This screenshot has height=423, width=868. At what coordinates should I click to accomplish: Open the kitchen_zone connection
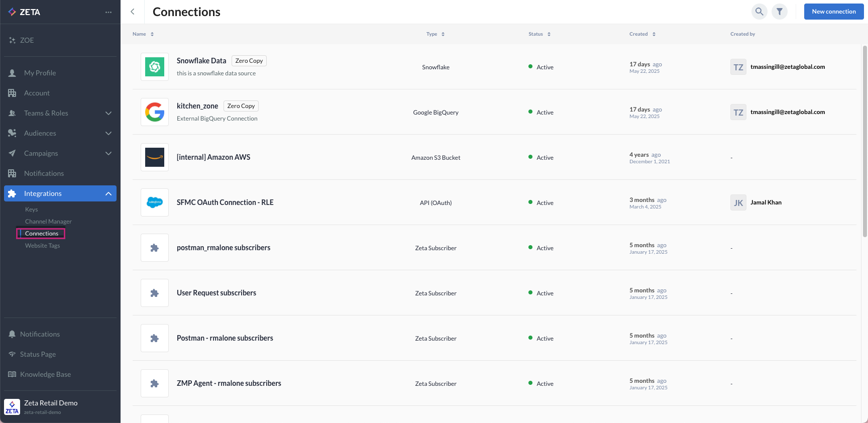(197, 106)
